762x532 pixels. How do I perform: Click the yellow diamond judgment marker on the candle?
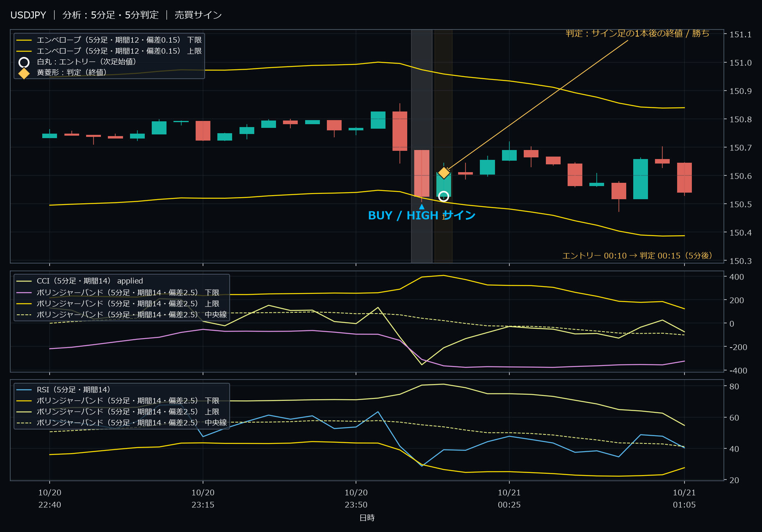[444, 173]
